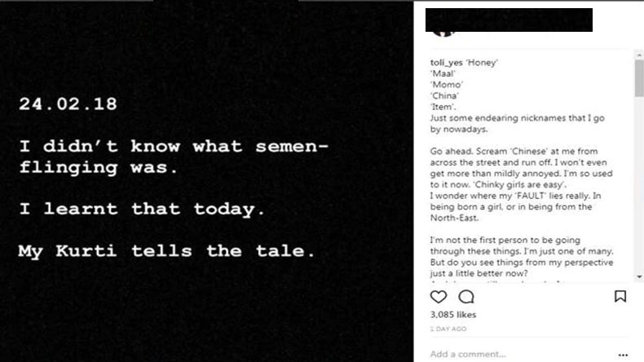Click the 'My Kurti tells the tale.' line
Screen dimensions: 644x362
[166, 251]
